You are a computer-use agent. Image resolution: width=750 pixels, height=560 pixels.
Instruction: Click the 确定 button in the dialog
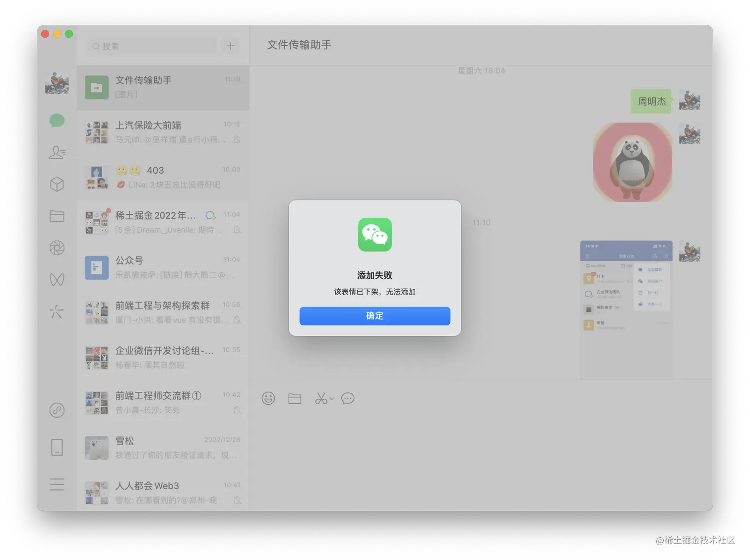click(x=375, y=316)
